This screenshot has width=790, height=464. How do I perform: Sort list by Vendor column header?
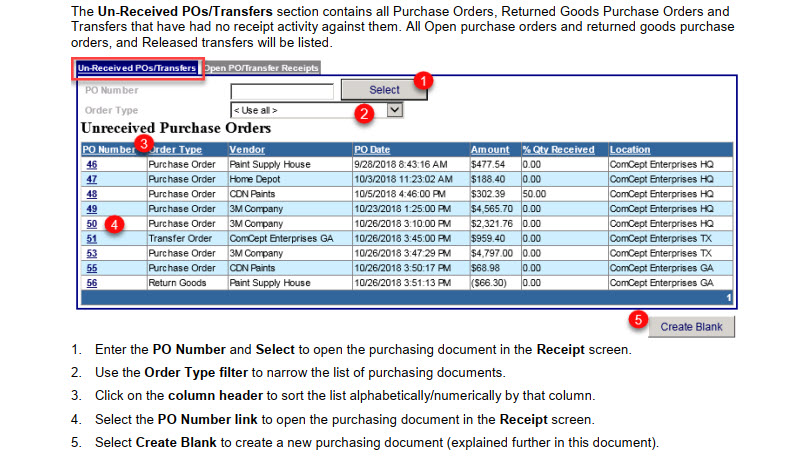click(x=245, y=149)
